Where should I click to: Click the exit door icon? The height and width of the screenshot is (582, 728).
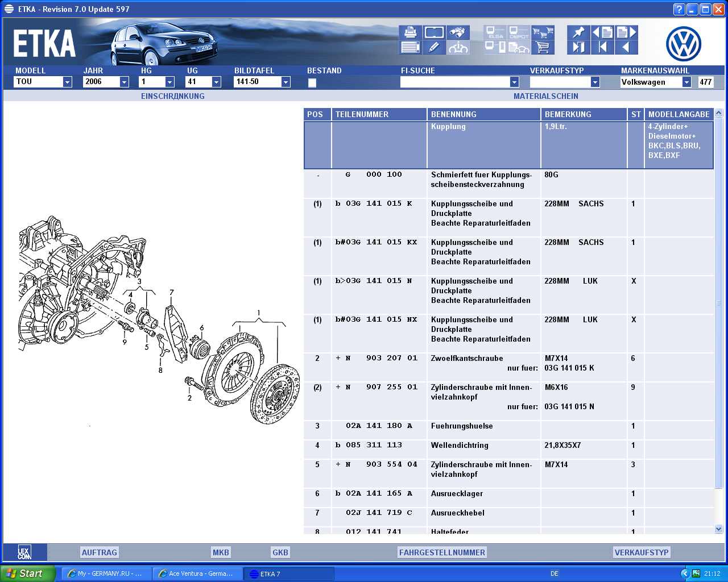[x=578, y=47]
